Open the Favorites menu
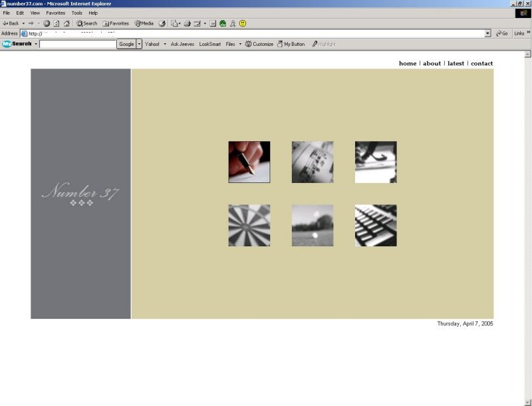Screen dimensions: 532x406 tap(56, 12)
